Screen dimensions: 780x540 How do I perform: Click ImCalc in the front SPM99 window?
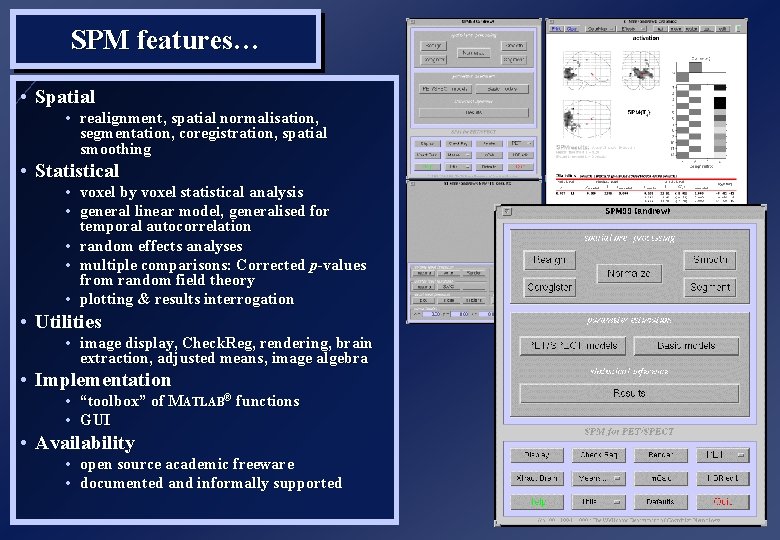coord(661,478)
